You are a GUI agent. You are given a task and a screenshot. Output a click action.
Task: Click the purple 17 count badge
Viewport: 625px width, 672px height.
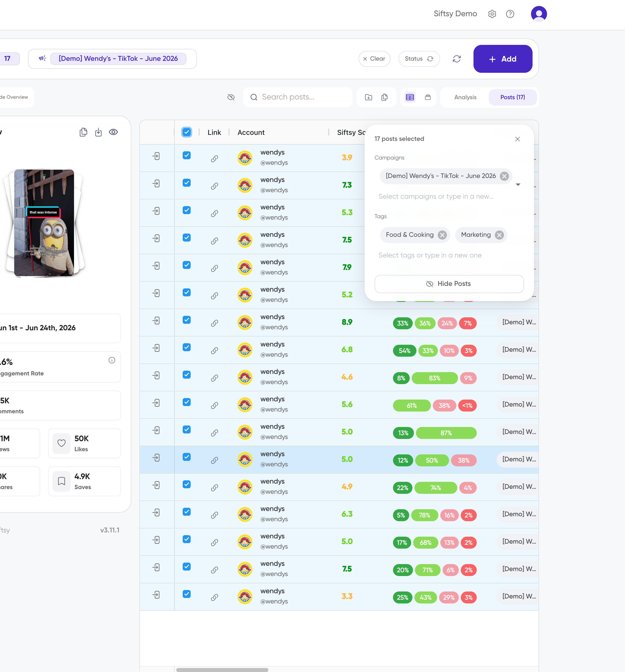click(x=7, y=59)
